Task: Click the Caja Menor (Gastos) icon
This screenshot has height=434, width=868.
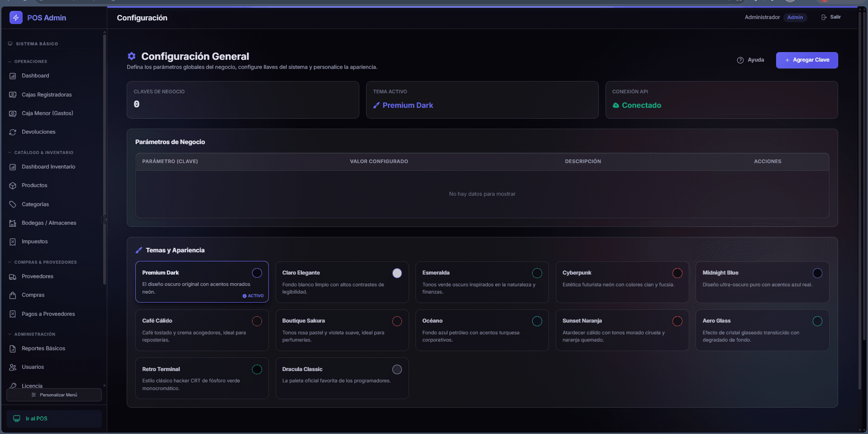Action: coord(13,113)
